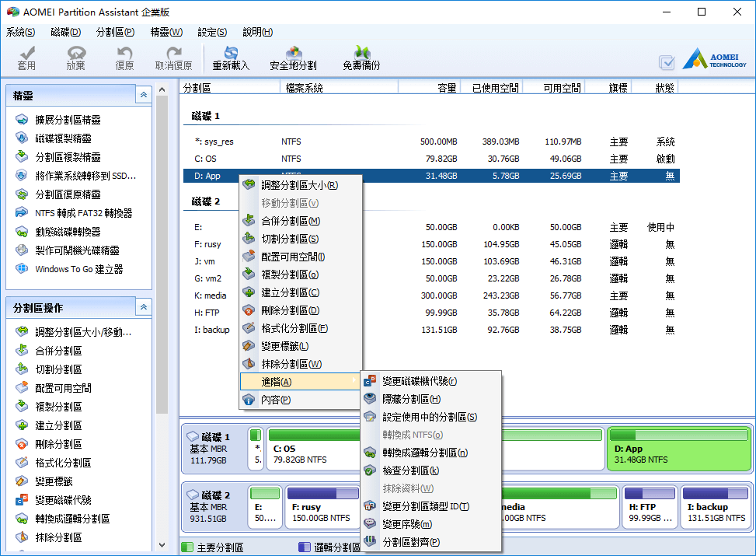
Task: Select 配置可用空間 in the context menu
Action: [x=300, y=257]
